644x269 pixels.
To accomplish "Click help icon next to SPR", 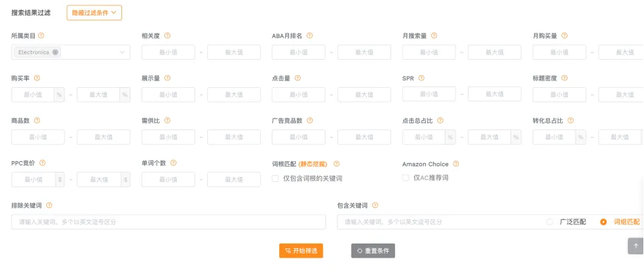I will point(421,78).
